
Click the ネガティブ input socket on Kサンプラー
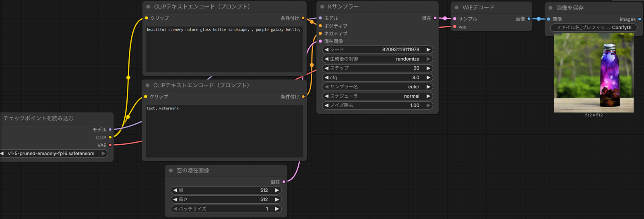point(320,33)
